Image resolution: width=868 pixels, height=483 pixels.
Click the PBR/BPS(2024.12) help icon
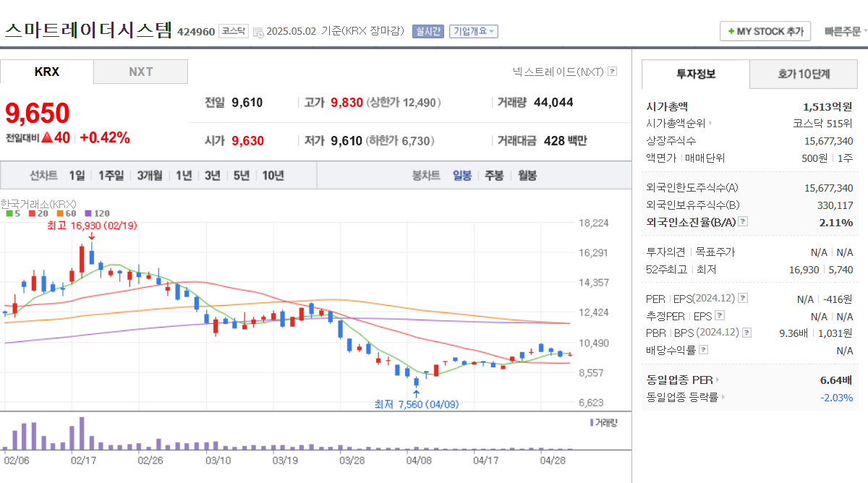coord(745,333)
